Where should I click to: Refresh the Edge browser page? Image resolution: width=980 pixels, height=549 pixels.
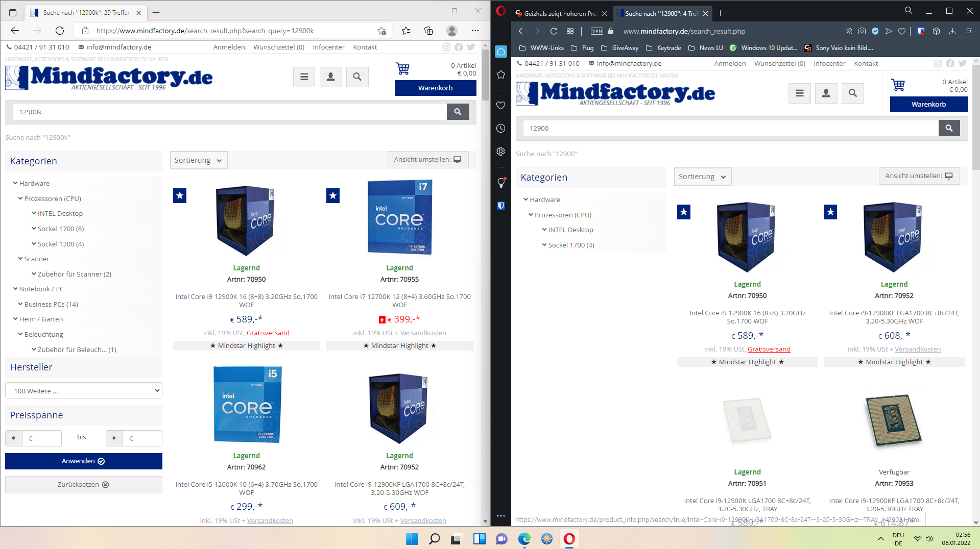click(60, 31)
